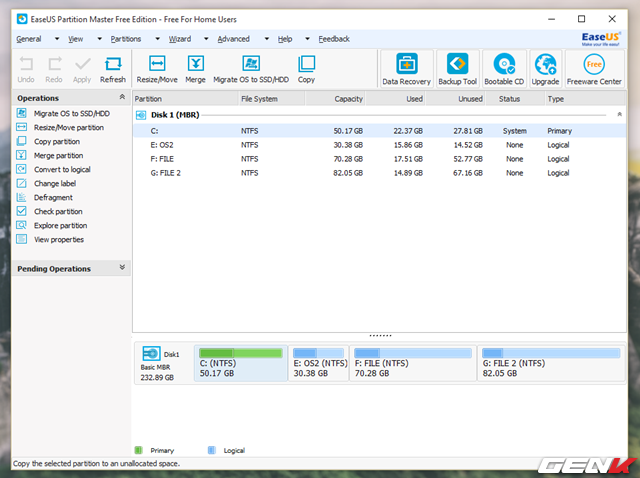Open the Partitions menu
Screen dimensions: 640x478
pos(126,39)
